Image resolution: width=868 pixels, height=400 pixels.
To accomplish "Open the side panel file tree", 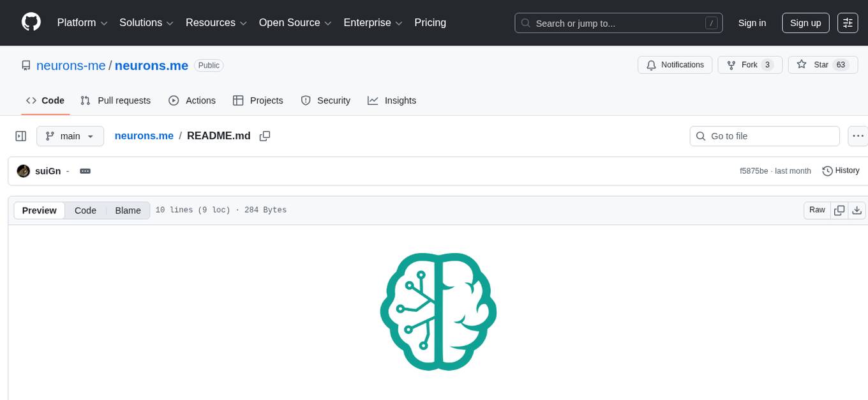I will click(x=20, y=135).
